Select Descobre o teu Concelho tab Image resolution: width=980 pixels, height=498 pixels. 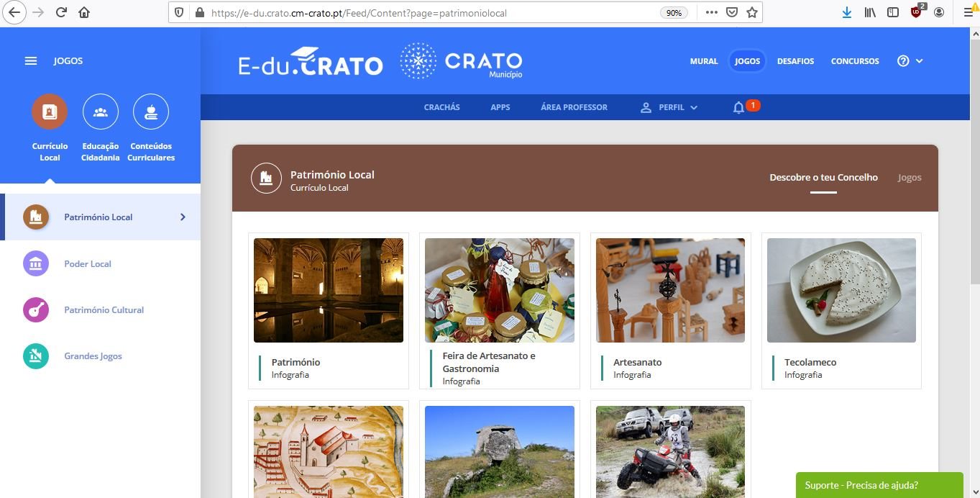823,178
